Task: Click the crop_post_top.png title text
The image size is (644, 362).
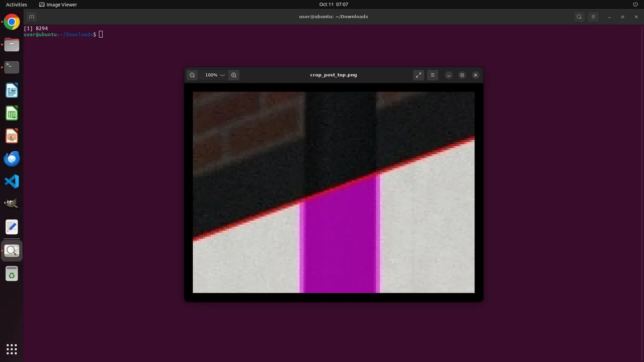Action: point(334,75)
